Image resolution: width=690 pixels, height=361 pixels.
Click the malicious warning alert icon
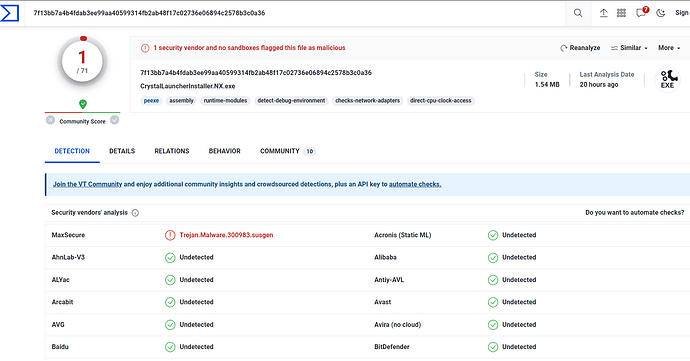(145, 48)
